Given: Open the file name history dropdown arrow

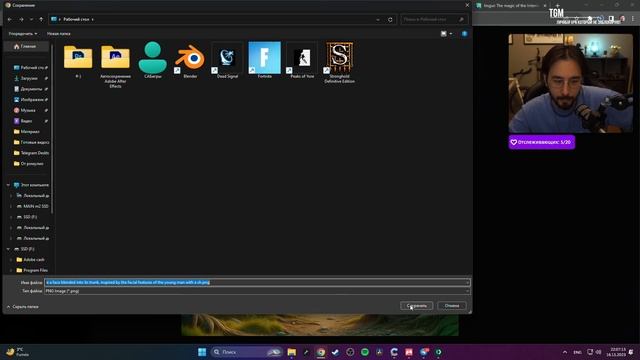Looking at the screenshot, I should coord(467,282).
